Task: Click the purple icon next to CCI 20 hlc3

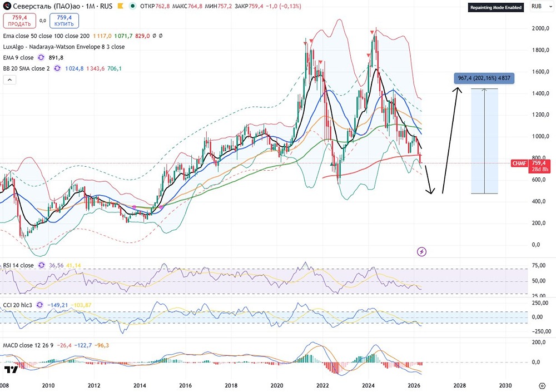Action: coord(39,305)
